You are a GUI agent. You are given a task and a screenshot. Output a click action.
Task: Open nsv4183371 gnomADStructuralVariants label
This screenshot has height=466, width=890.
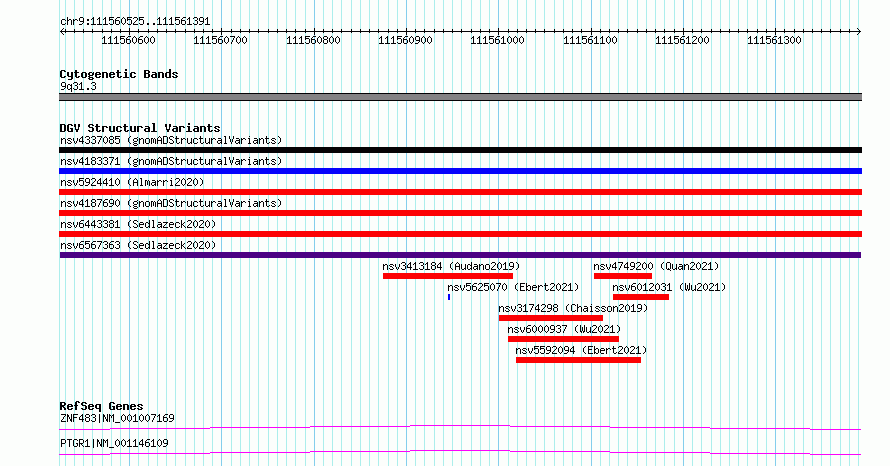(x=171, y=161)
